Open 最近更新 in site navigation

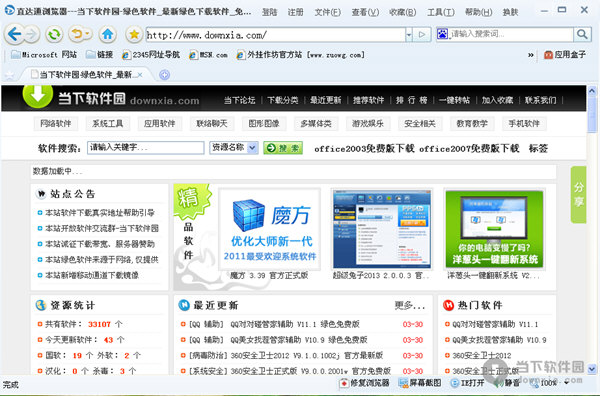click(x=326, y=100)
